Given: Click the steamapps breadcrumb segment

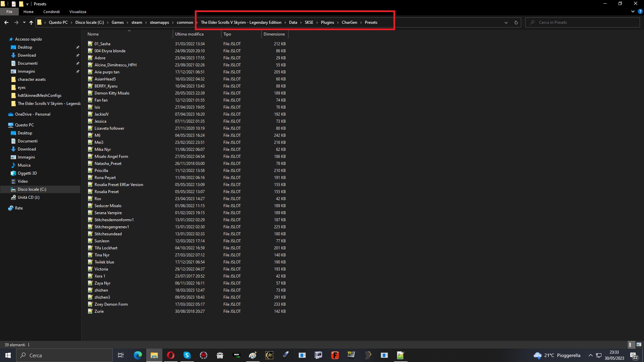Looking at the screenshot, I should [159, 22].
